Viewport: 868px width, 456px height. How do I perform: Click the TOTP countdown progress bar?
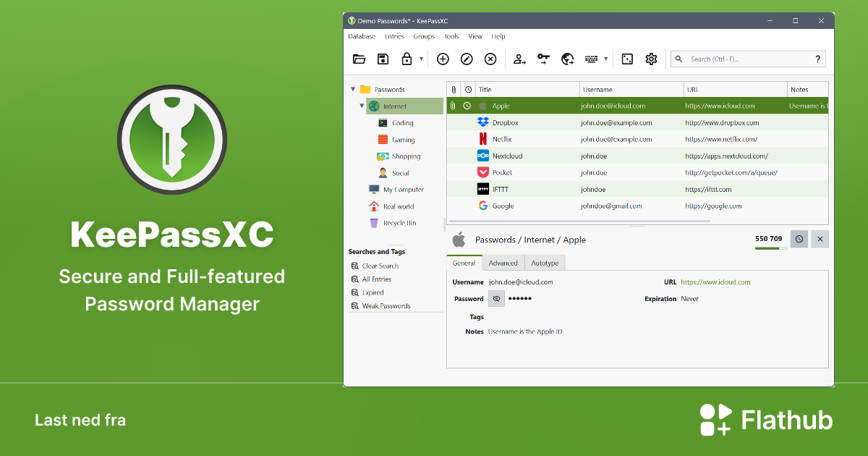[x=770, y=247]
